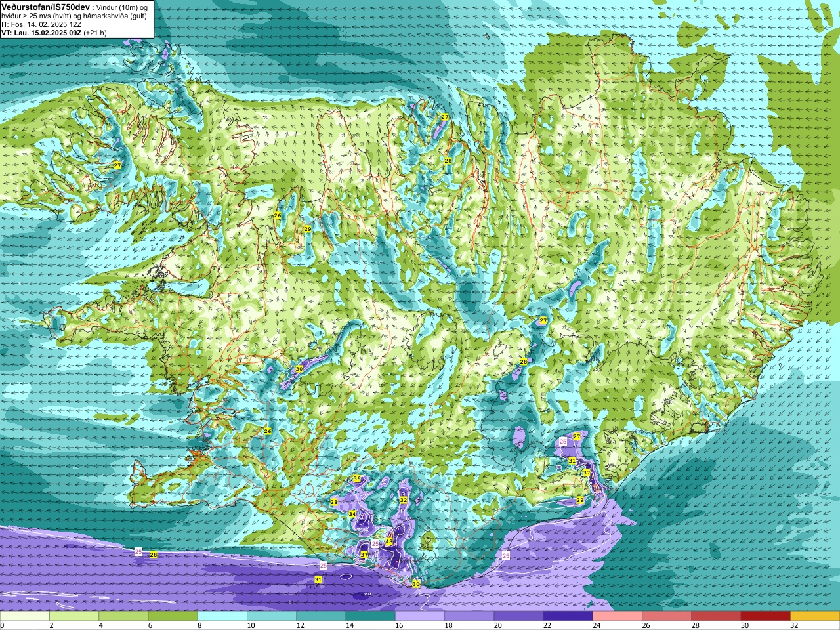Click the 0–2 m/s pale yellow legend swatch

(25, 616)
